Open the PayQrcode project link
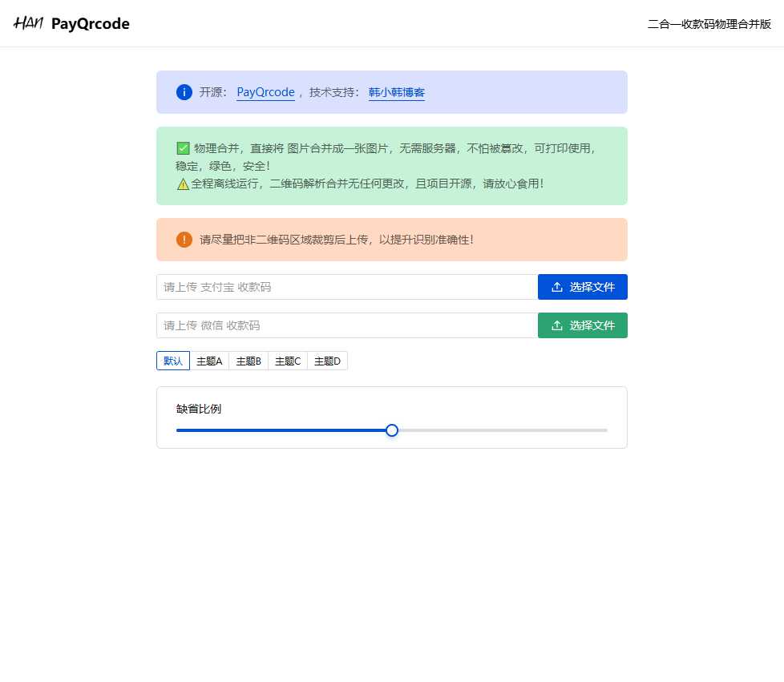Screen dimensions: 784x682 click(x=265, y=92)
